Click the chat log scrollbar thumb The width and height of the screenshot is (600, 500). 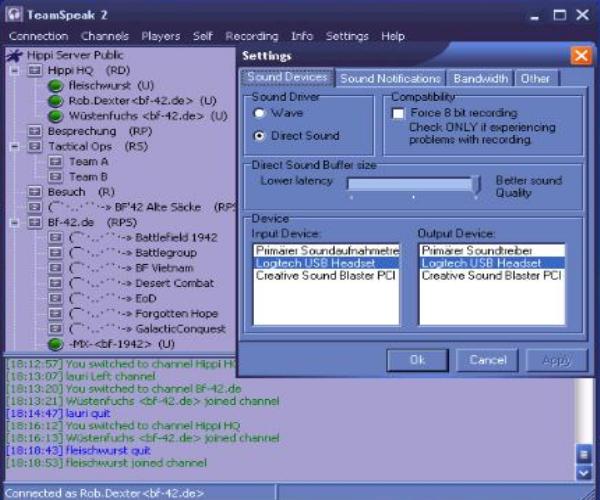tap(584, 454)
